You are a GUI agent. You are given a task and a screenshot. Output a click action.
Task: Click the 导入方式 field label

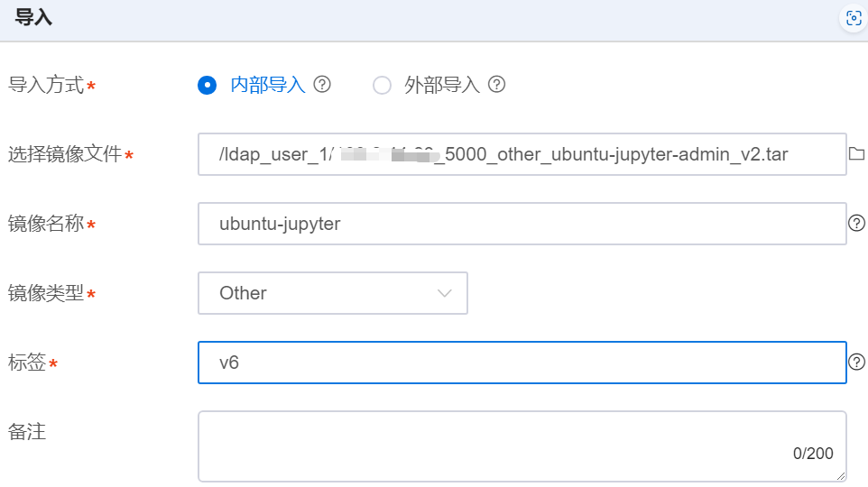point(46,86)
